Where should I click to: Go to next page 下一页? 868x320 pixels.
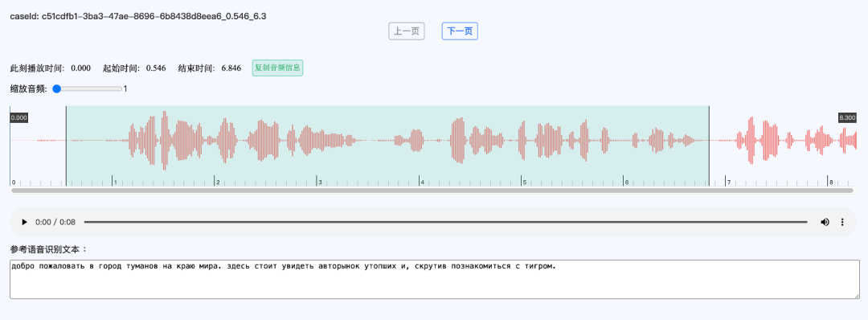(x=460, y=31)
